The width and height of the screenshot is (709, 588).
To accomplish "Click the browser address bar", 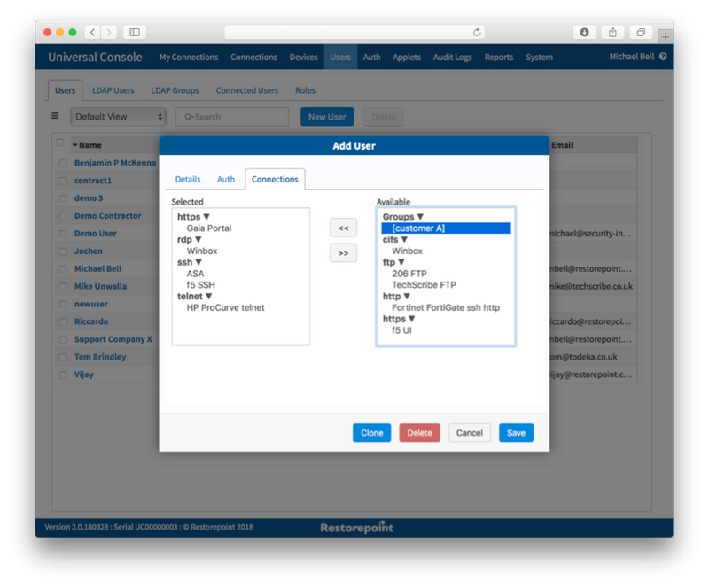I will coord(354,32).
